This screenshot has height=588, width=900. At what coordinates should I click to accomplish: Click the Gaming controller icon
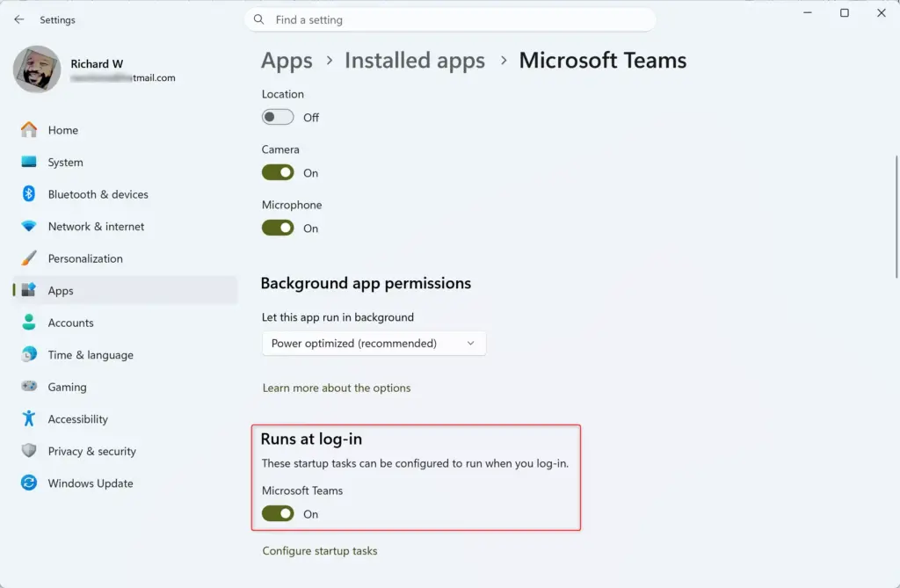(x=29, y=387)
